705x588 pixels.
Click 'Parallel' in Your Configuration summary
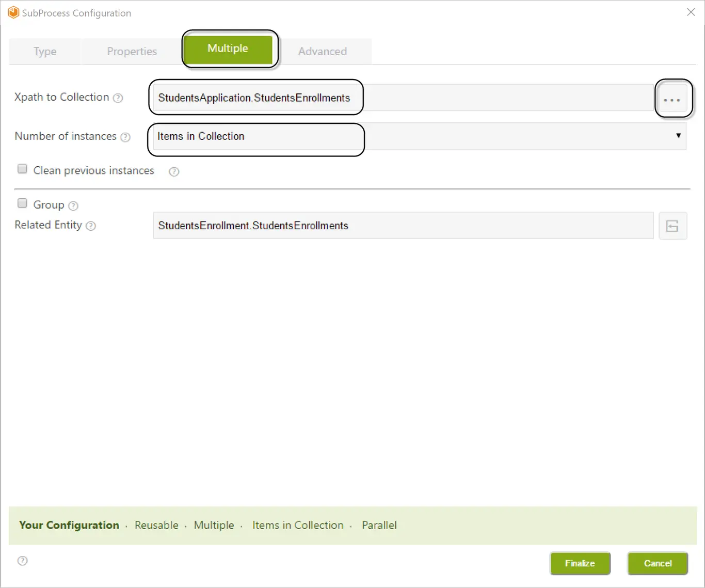pyautogui.click(x=379, y=525)
